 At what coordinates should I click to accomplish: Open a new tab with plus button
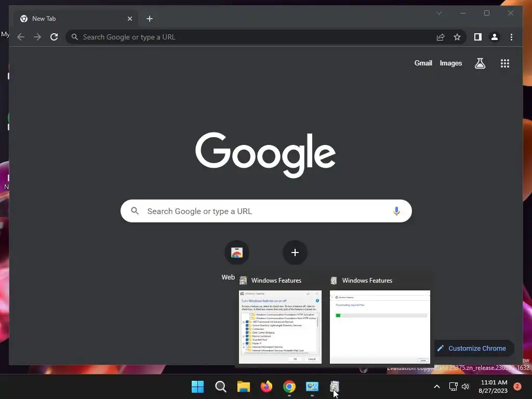150,19
